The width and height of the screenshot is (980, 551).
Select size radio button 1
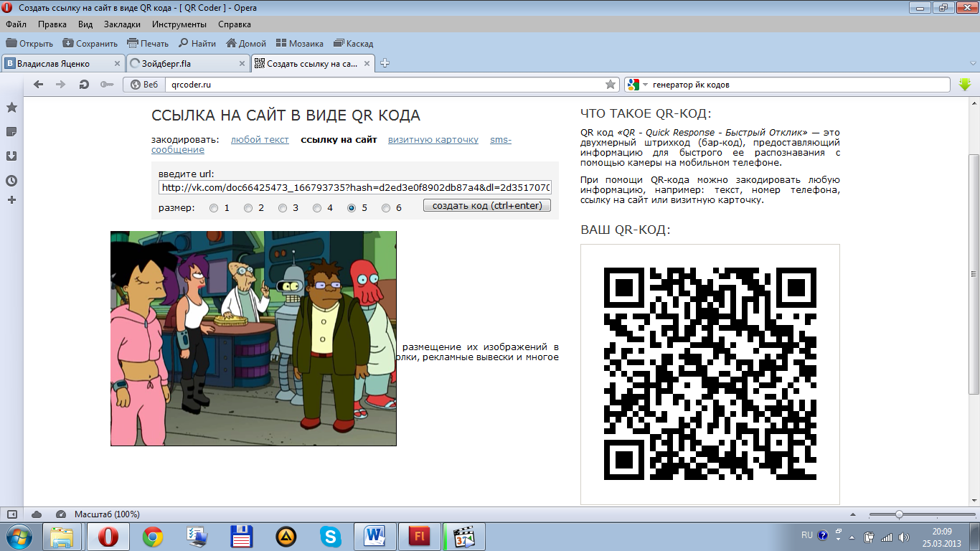(214, 208)
